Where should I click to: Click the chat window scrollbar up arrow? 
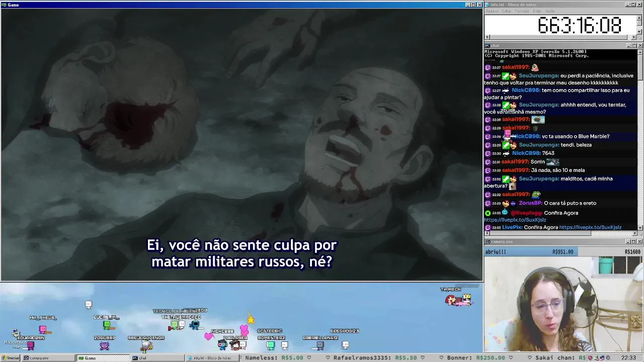point(640,52)
